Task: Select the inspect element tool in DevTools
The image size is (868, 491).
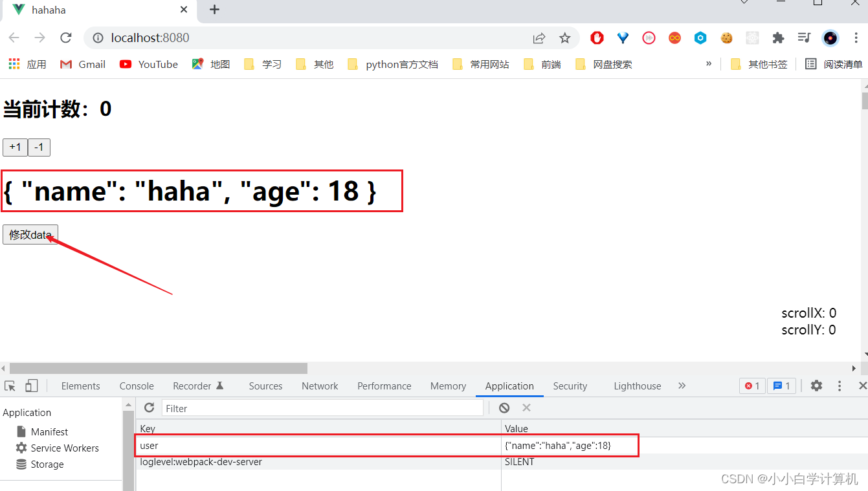Action: (x=9, y=386)
